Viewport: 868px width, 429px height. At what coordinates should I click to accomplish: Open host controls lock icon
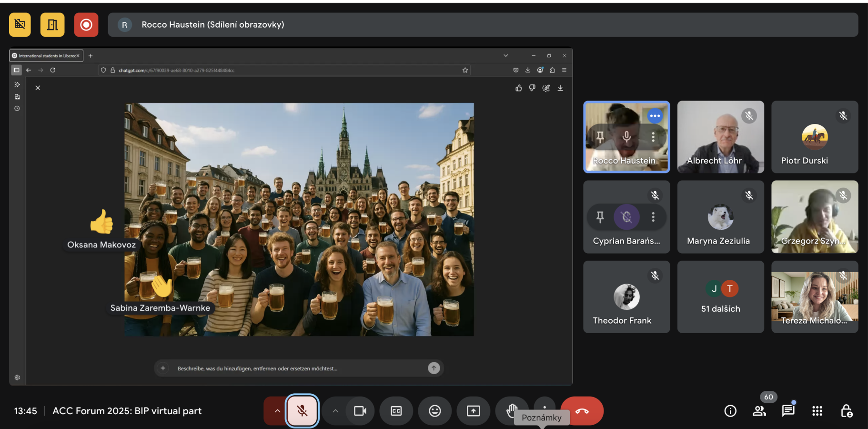coord(846,411)
